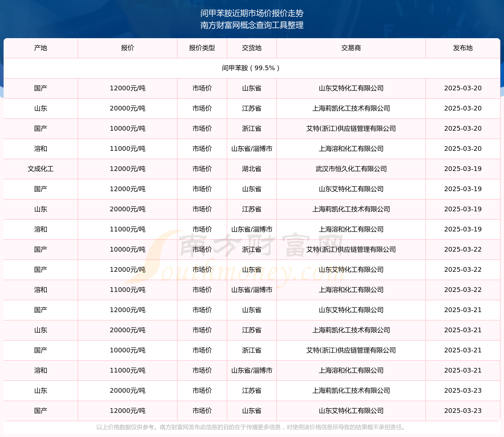The height and width of the screenshot is (437, 504).
Task: Click 市场价 type in 文成化工 row
Action: pos(202,169)
